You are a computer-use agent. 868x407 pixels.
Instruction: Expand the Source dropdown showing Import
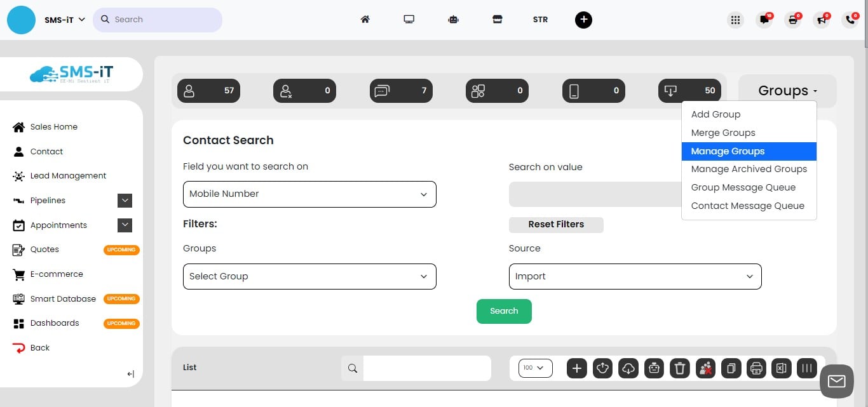click(x=635, y=276)
